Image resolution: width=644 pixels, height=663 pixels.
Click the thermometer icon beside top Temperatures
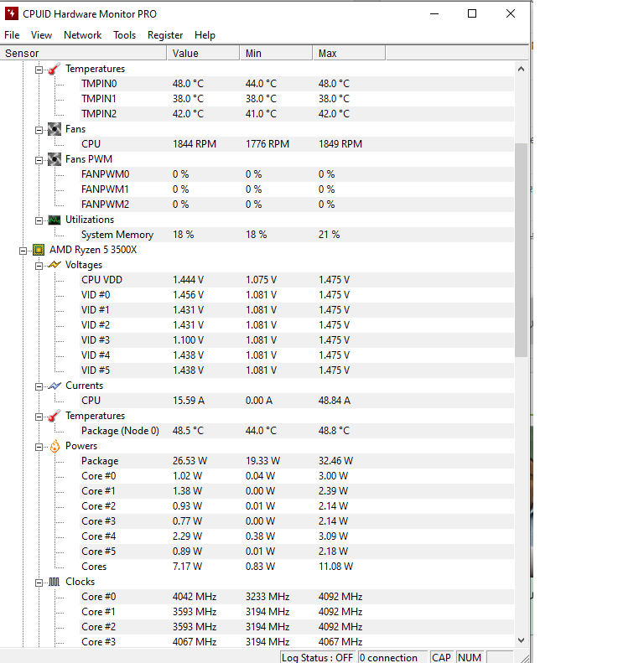55,69
